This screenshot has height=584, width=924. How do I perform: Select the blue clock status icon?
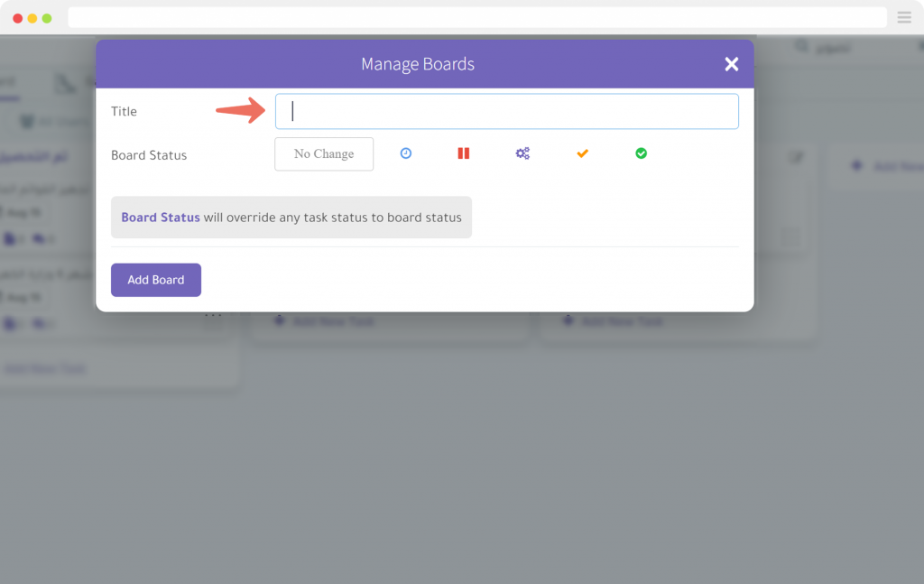tap(405, 153)
